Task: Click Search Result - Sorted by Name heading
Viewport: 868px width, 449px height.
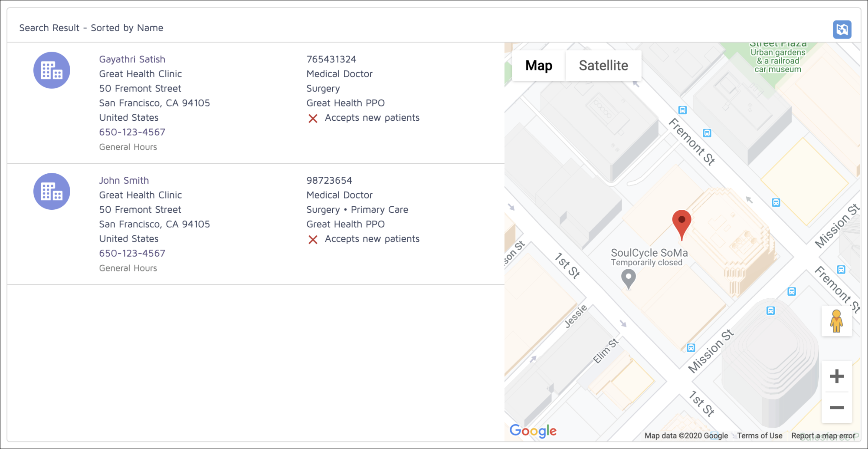Action: coord(91,28)
